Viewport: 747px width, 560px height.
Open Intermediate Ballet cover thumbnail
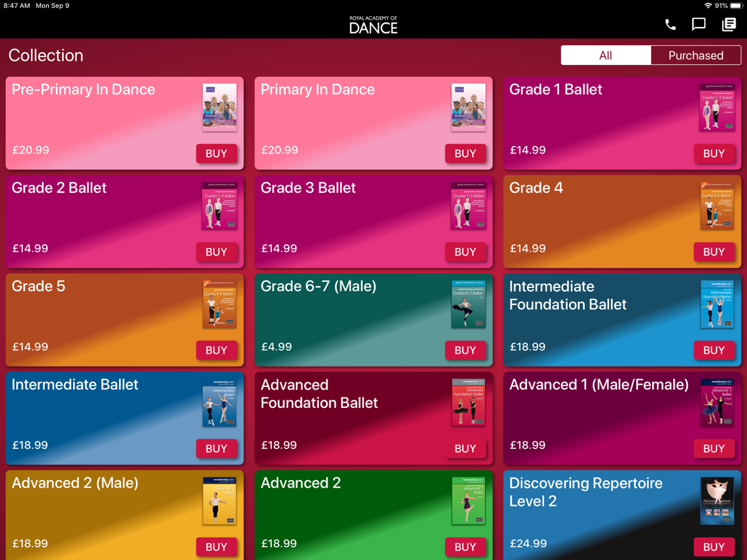[x=220, y=402]
